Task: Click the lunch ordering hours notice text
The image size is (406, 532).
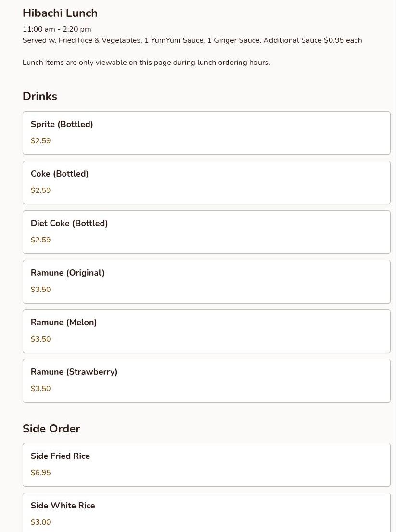Action: click(146, 63)
